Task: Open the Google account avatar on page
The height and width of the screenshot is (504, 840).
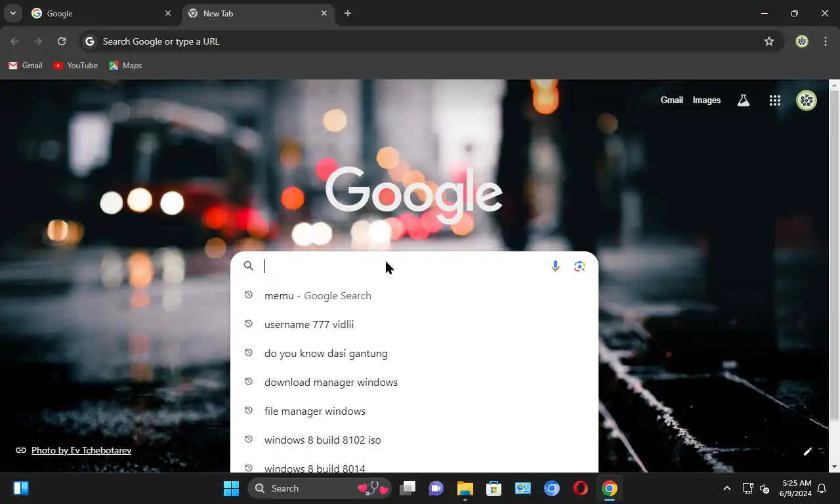Action: pos(807,100)
